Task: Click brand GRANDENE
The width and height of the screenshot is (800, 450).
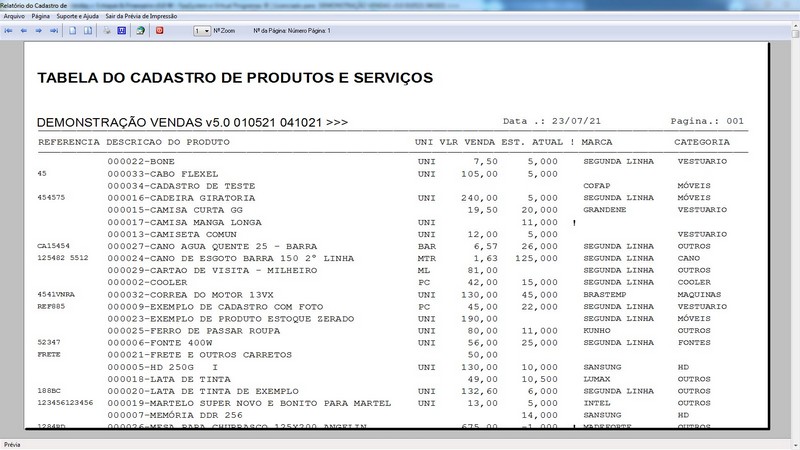Action: [605, 210]
